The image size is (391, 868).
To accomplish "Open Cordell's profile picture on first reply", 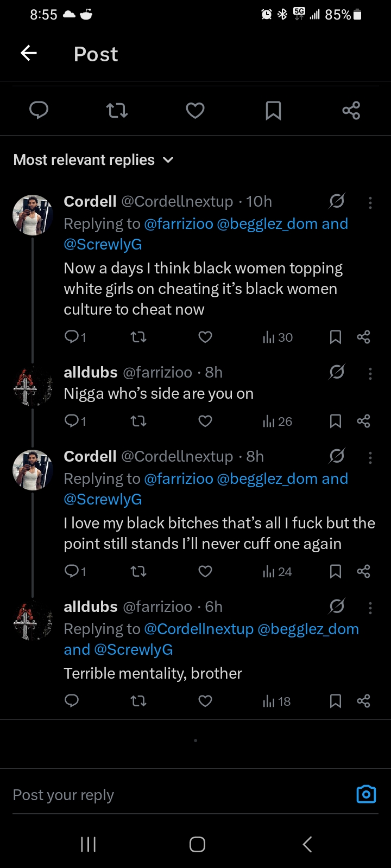I will tap(32, 215).
